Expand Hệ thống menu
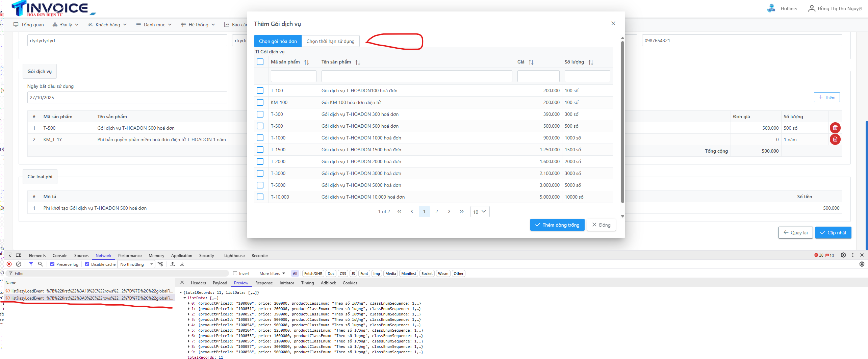This screenshot has width=868, height=359. 198,25
